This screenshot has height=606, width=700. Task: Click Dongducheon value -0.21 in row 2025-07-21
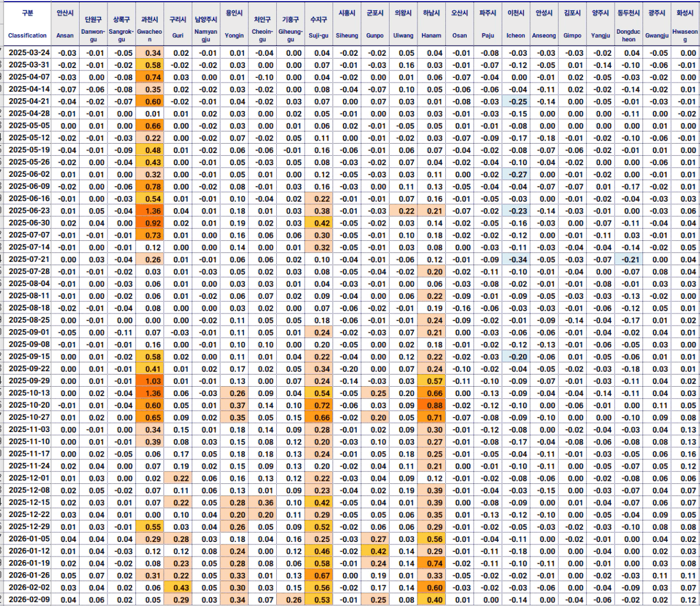628,259
